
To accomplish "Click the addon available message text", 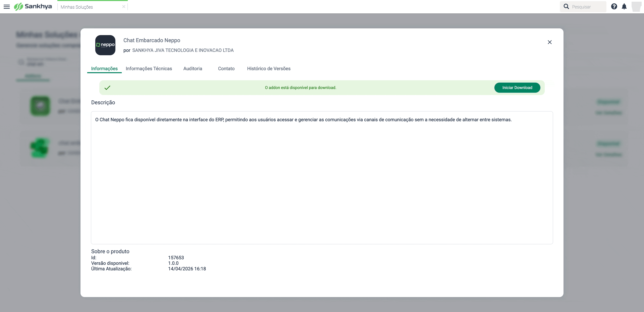I will point(301,88).
